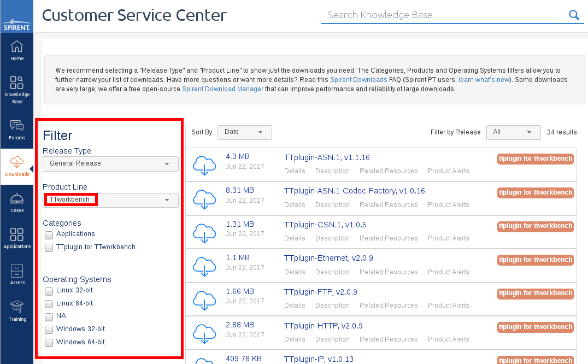Check the TTplugin for TTworkbench category
Viewport: 588px width, 364px height.
[49, 248]
